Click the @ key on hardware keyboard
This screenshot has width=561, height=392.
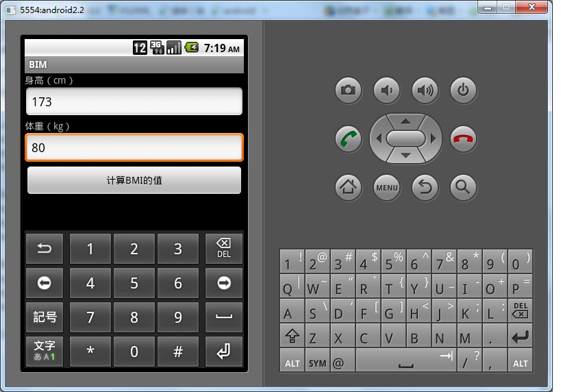pos(342,360)
